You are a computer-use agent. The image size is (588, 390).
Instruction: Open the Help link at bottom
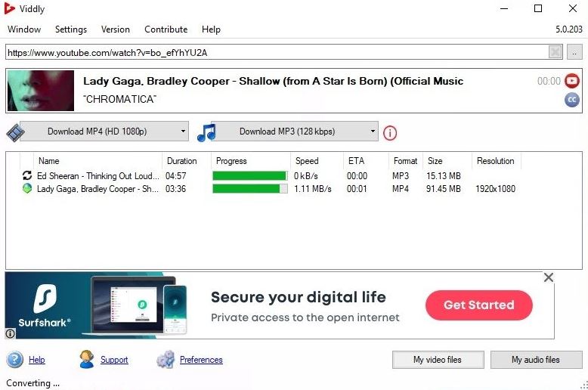pos(37,360)
